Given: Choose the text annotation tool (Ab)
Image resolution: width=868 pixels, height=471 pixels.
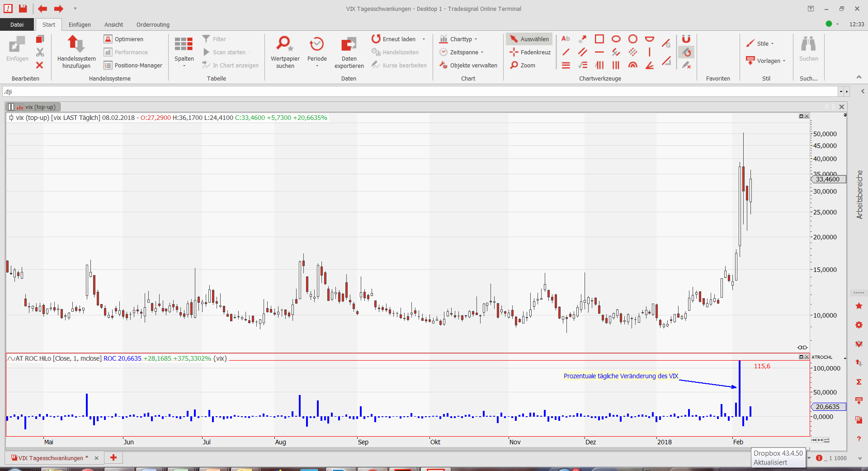Looking at the screenshot, I should (x=566, y=39).
